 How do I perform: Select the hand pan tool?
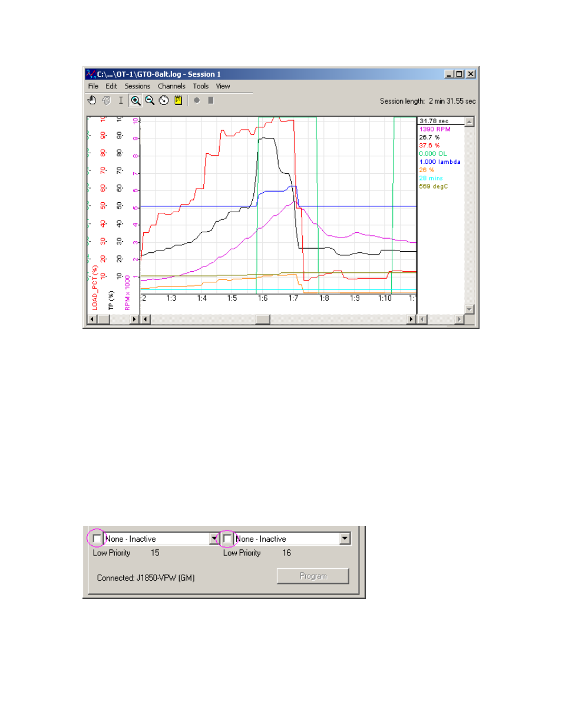[x=92, y=100]
